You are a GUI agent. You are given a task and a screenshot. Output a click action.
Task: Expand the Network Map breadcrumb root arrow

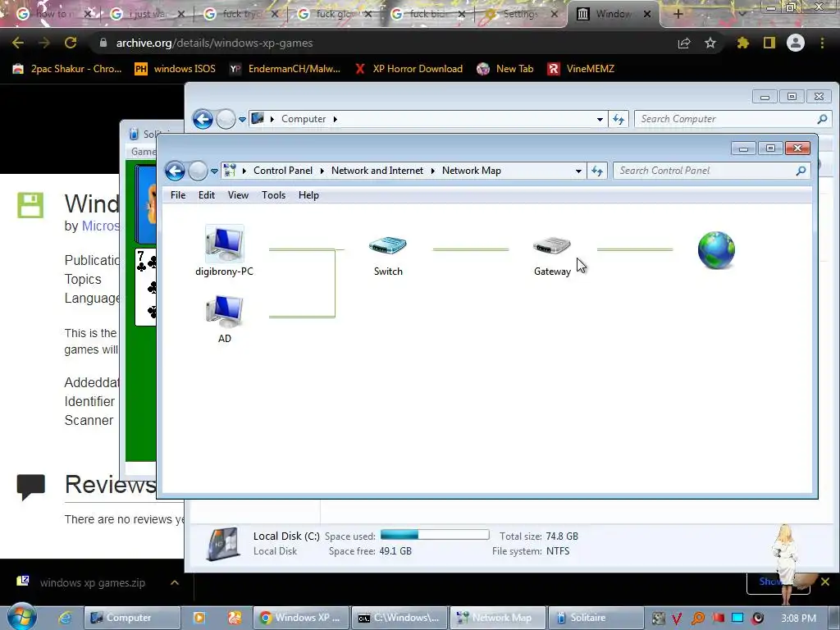[244, 171]
